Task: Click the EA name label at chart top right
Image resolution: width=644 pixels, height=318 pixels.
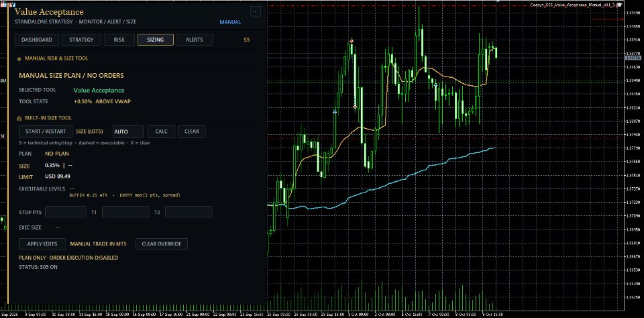Action: 574,5
